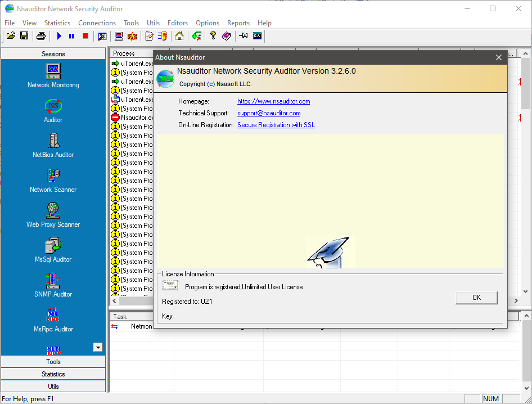
Task: Select the Nsauditor.exe process row
Action: click(132, 118)
